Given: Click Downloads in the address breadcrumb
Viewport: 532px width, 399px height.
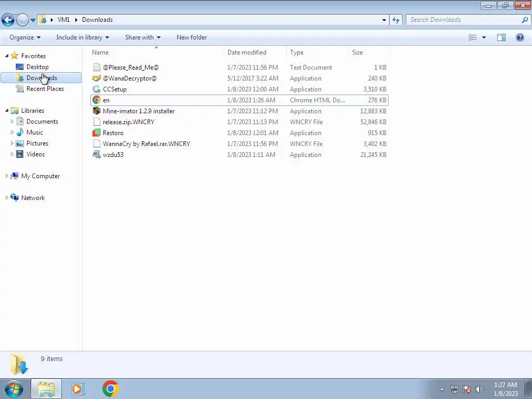Looking at the screenshot, I should 97,20.
